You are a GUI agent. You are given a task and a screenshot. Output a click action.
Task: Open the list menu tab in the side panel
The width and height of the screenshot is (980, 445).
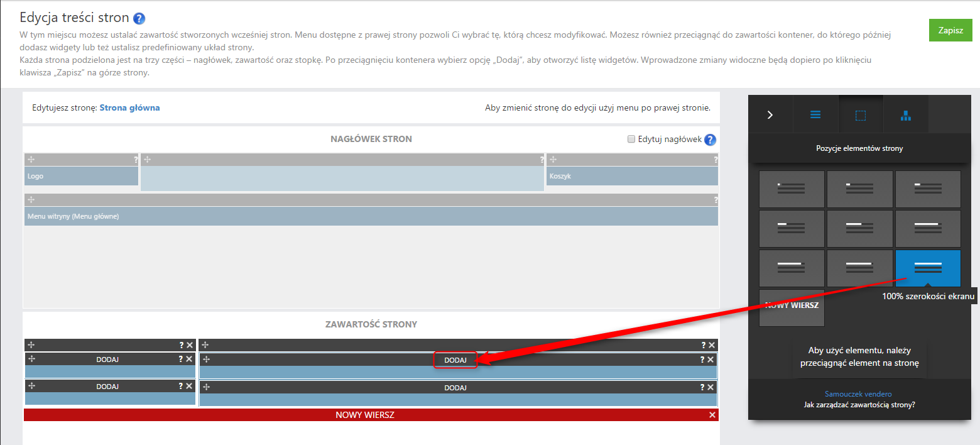pyautogui.click(x=815, y=114)
